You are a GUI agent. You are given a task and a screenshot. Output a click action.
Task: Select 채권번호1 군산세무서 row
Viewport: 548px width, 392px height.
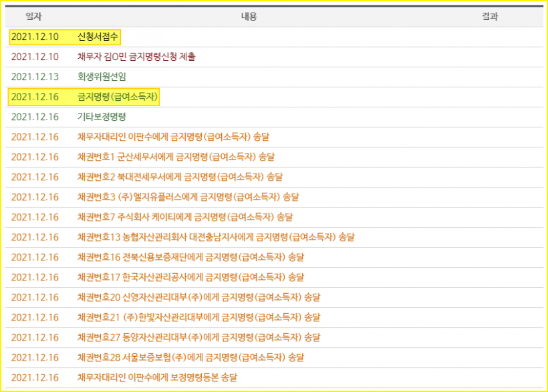tap(275, 157)
